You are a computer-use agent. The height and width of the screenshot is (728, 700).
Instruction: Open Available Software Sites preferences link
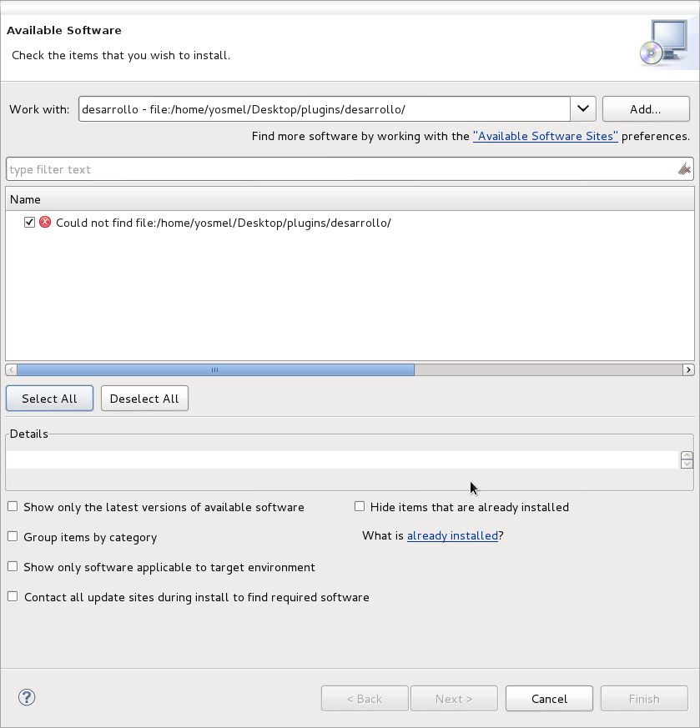(x=546, y=136)
